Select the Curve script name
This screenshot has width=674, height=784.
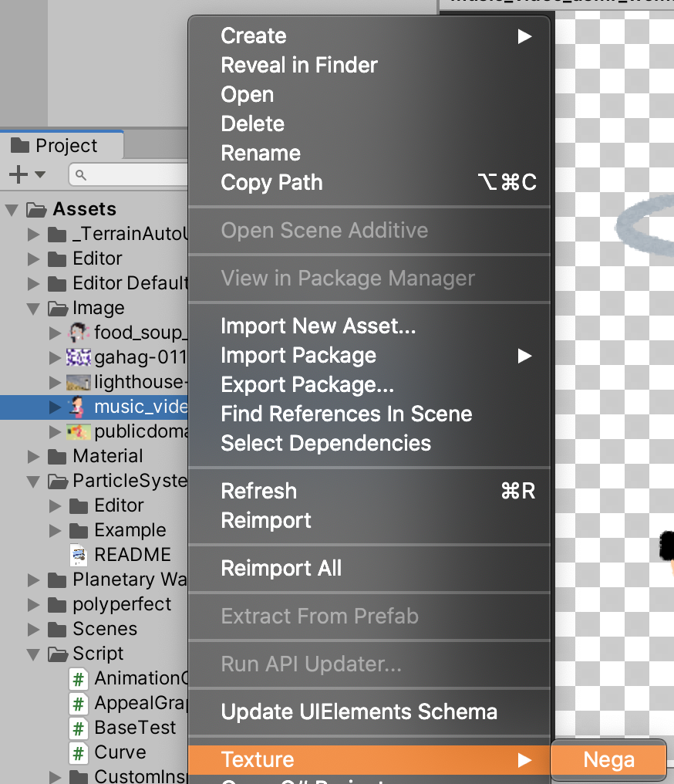[x=120, y=752]
